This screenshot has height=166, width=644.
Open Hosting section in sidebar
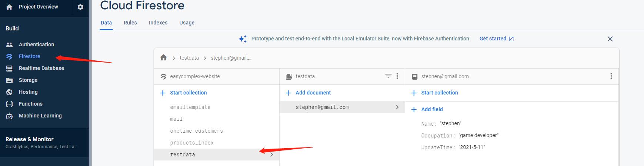pyautogui.click(x=28, y=92)
